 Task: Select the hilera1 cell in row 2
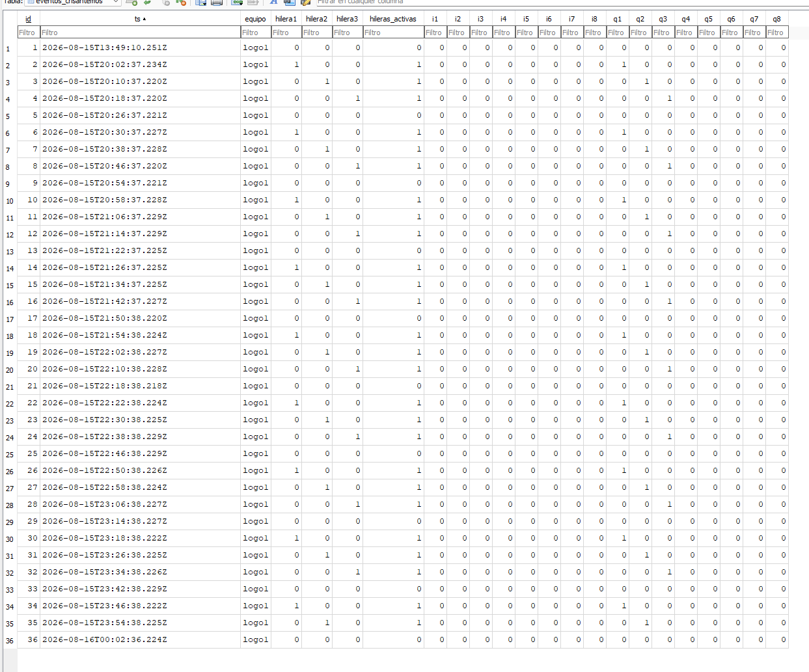tap(286, 64)
